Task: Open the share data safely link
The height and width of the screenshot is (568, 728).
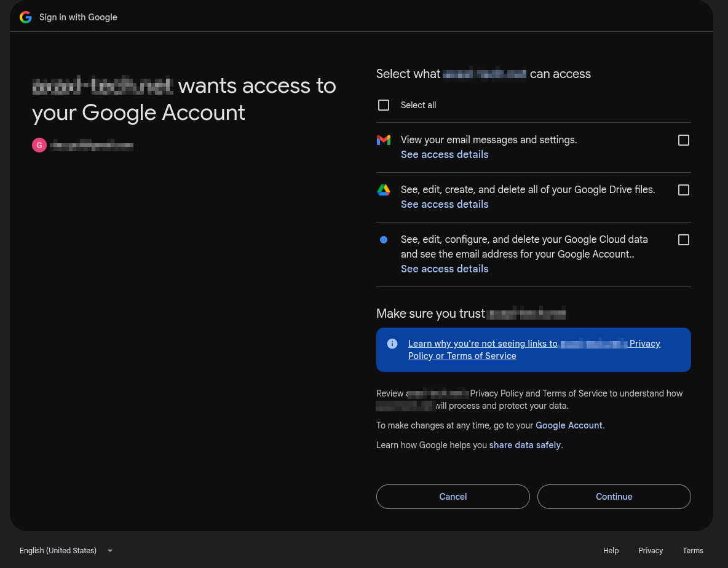Action: 524,445
